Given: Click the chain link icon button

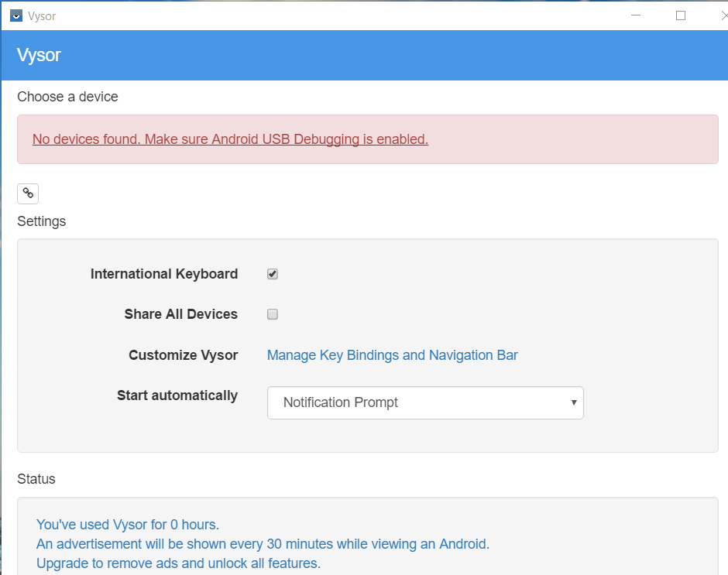Looking at the screenshot, I should [x=28, y=193].
